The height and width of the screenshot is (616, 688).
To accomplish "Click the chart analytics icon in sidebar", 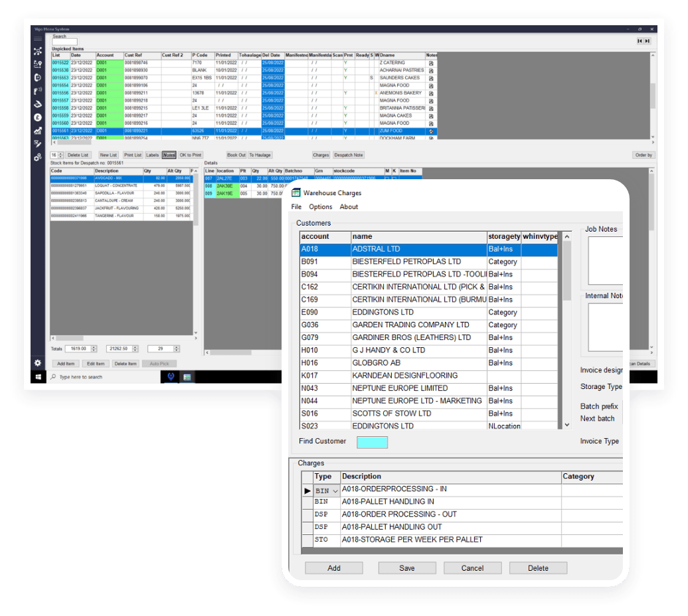I will tap(38, 130).
